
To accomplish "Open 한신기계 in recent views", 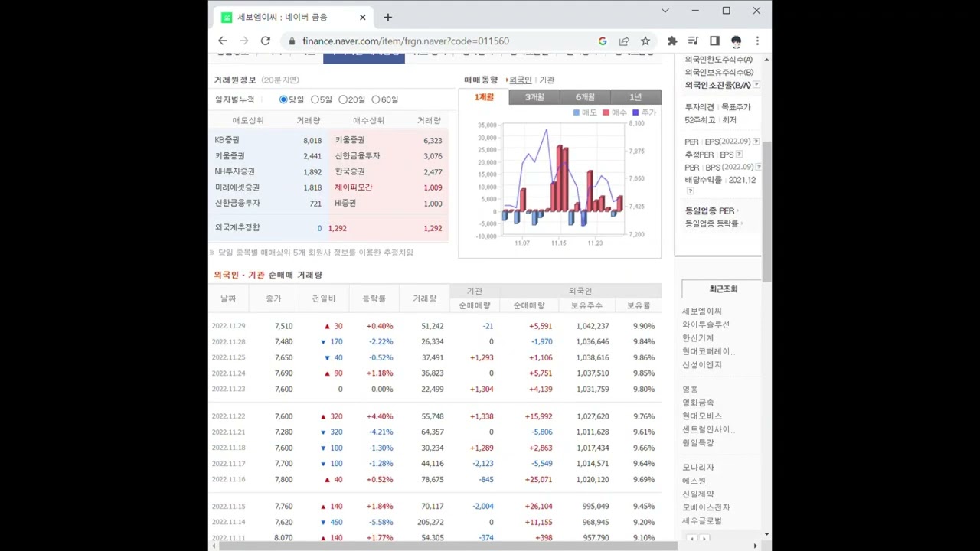I will (x=698, y=337).
